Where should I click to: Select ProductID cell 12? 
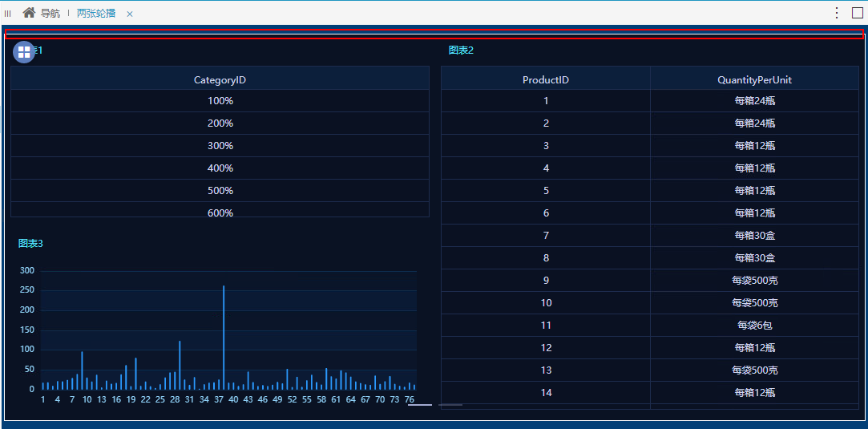(x=546, y=348)
